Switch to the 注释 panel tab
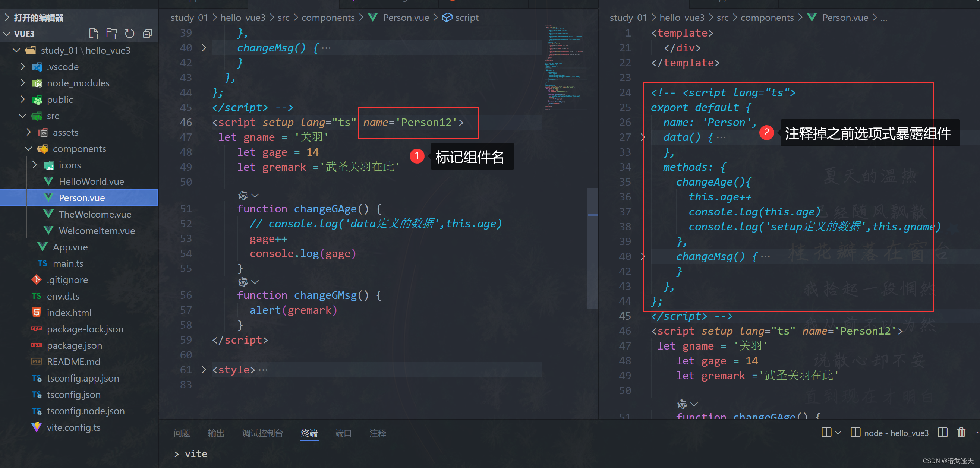 tap(377, 433)
